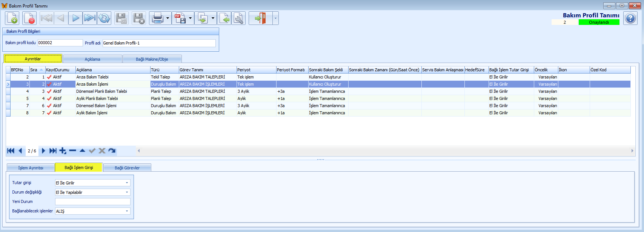The image size is (644, 232).
Task: Sort grid by the Periyot column header
Action: point(256,70)
